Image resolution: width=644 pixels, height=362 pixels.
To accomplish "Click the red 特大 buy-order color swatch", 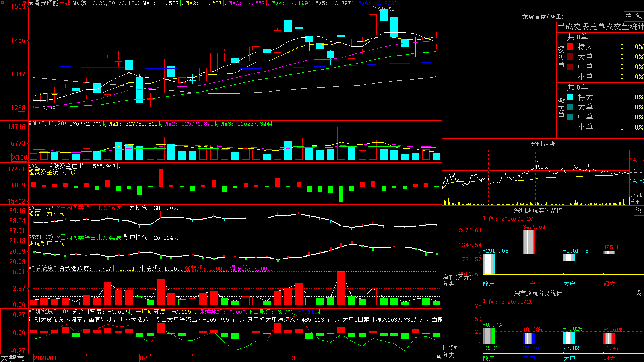I will (570, 47).
